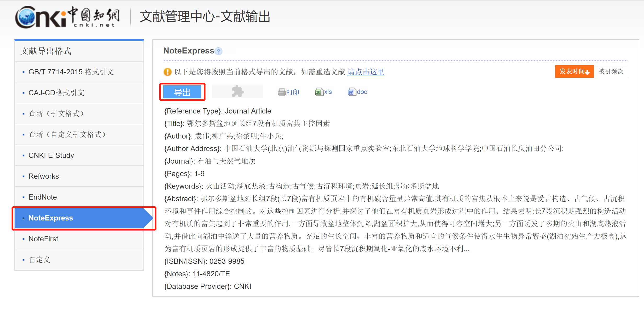Select GB/T 7714-2015 格式引文 format
This screenshot has height=311, width=644.
pyautogui.click(x=71, y=72)
